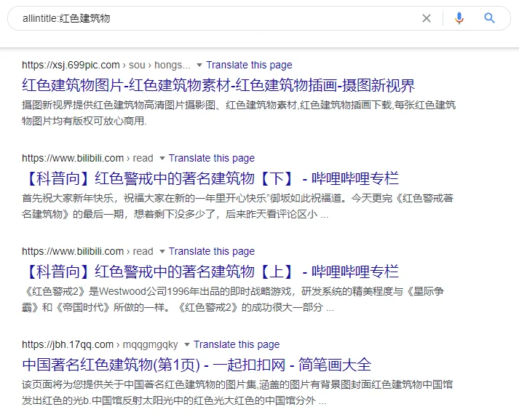
Task: Translate the jbh.17qq.com result page
Action: [237, 344]
